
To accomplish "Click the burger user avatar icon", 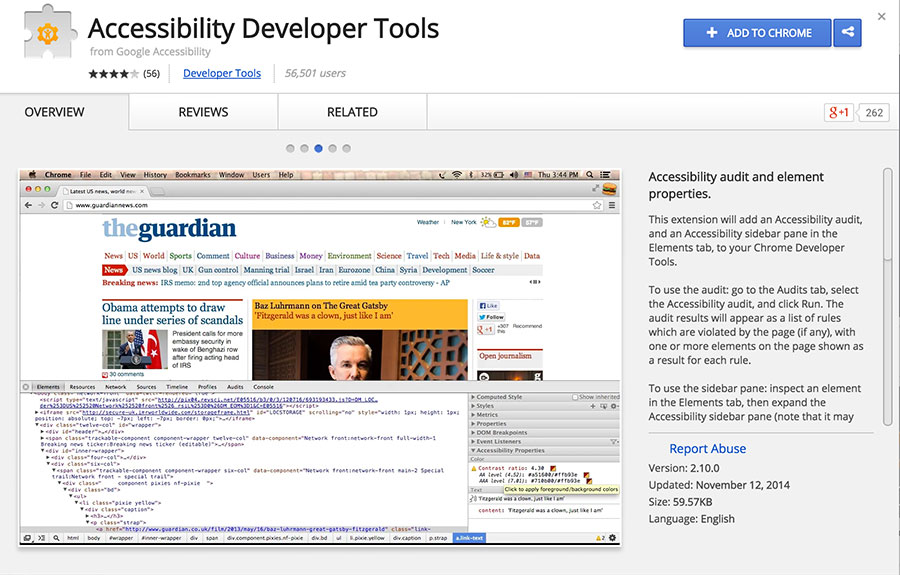I will point(610,189).
